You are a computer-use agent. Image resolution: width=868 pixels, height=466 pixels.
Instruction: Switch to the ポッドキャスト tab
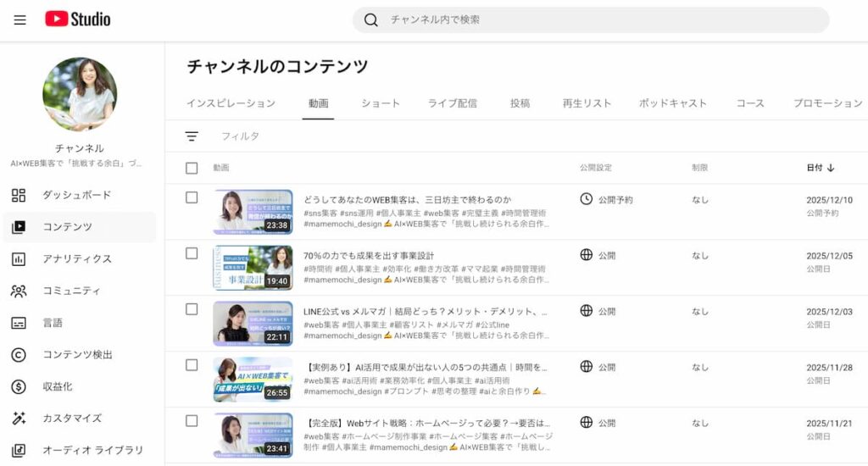672,103
